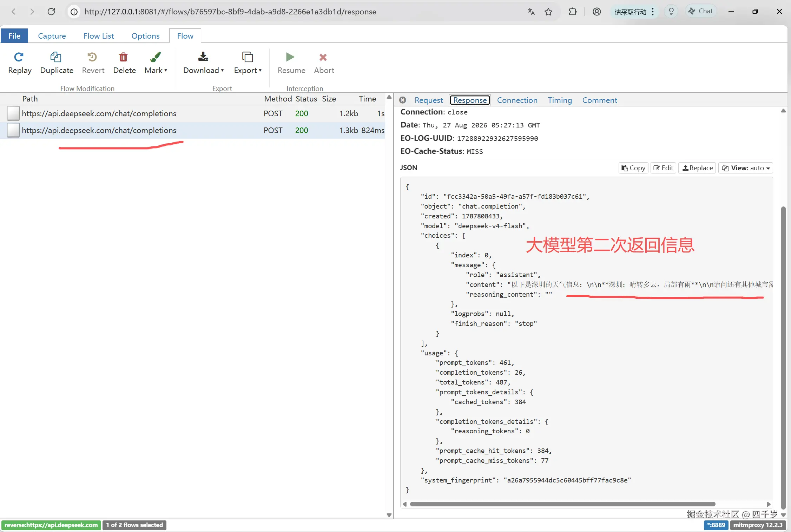
Task: Open the File menu
Action: click(x=14, y=36)
